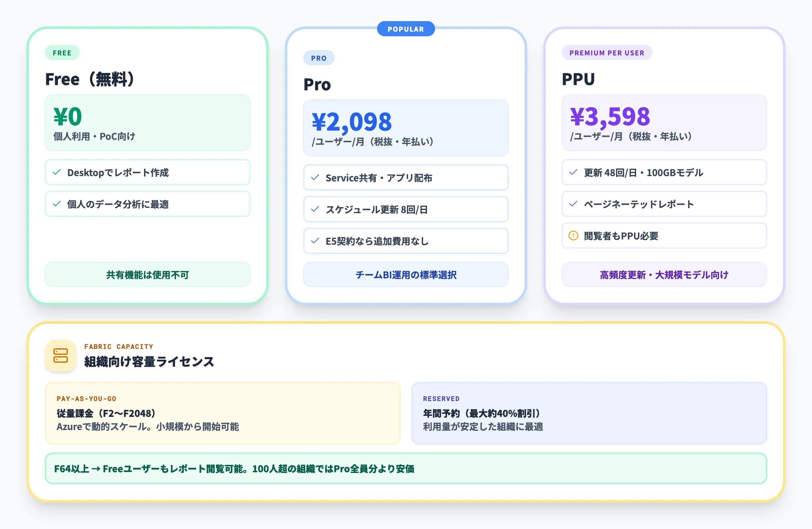
Task: Click PPU's /ユーザー/月（税抜・年払い）text
Action: coord(631,137)
